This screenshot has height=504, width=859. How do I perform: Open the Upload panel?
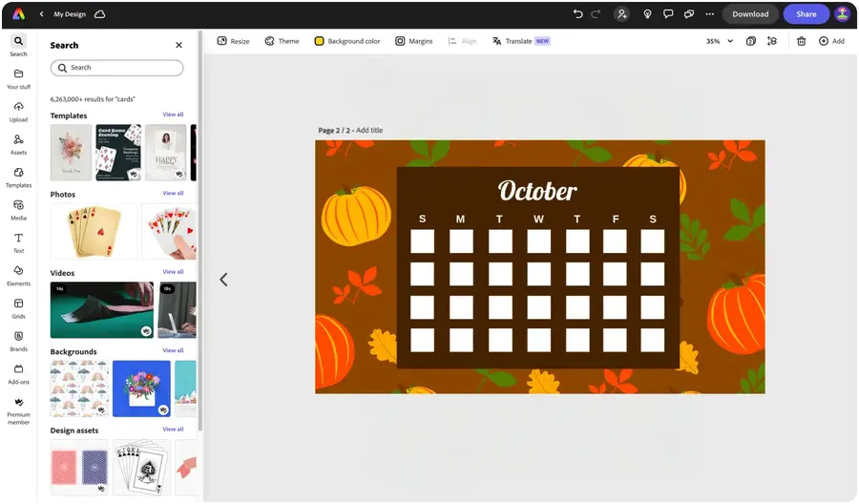(x=18, y=112)
